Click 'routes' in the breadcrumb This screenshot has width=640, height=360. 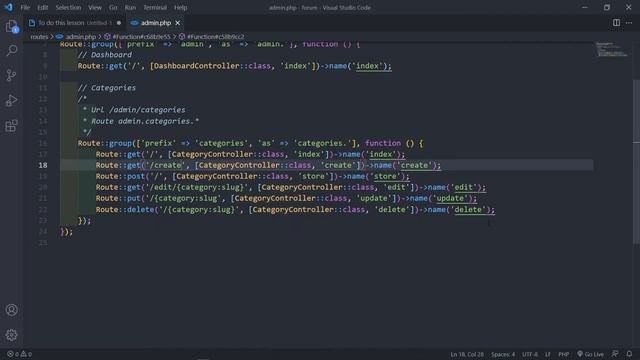39,37
